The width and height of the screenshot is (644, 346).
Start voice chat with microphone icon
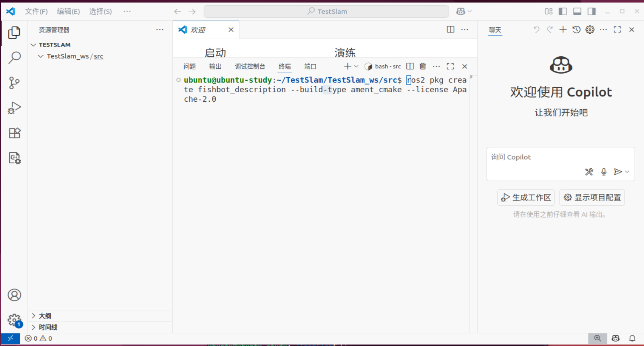tap(604, 172)
